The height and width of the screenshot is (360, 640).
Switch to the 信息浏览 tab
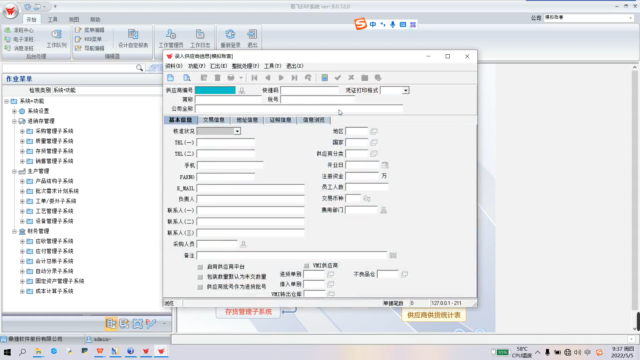tap(313, 120)
